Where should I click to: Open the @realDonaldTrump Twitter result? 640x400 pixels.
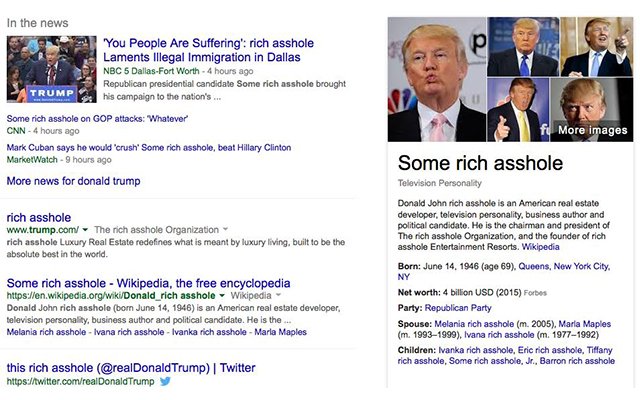(130, 367)
